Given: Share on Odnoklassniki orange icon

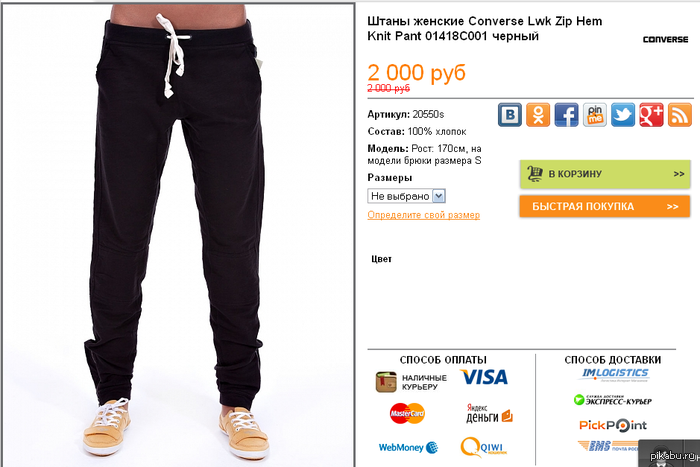Looking at the screenshot, I should (538, 115).
